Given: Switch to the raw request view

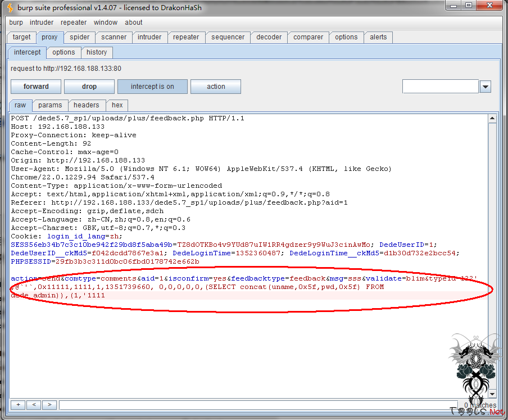Looking at the screenshot, I should (20, 105).
